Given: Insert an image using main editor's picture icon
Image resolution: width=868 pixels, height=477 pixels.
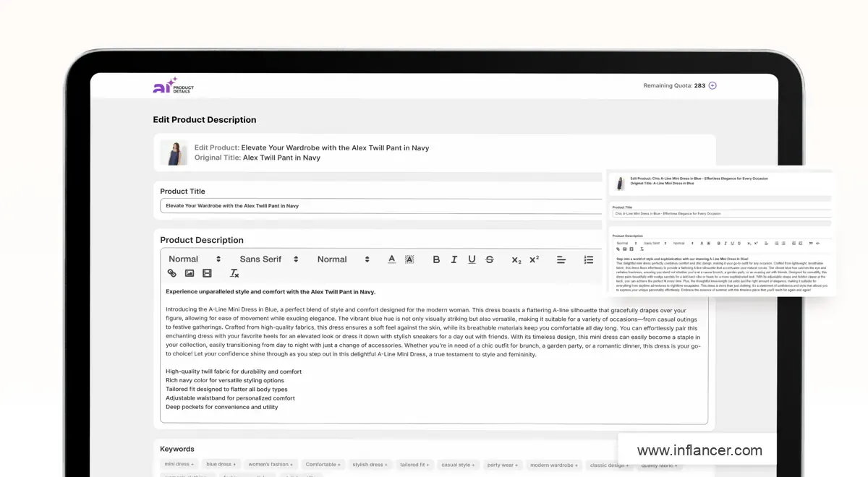Looking at the screenshot, I should point(190,273).
